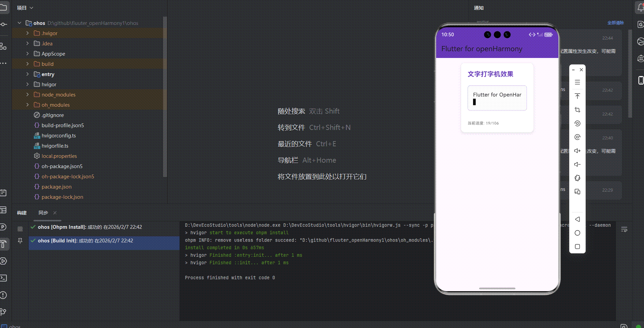Clear all notifications via 全部清除
Image resolution: width=644 pixels, height=328 pixels.
point(615,23)
